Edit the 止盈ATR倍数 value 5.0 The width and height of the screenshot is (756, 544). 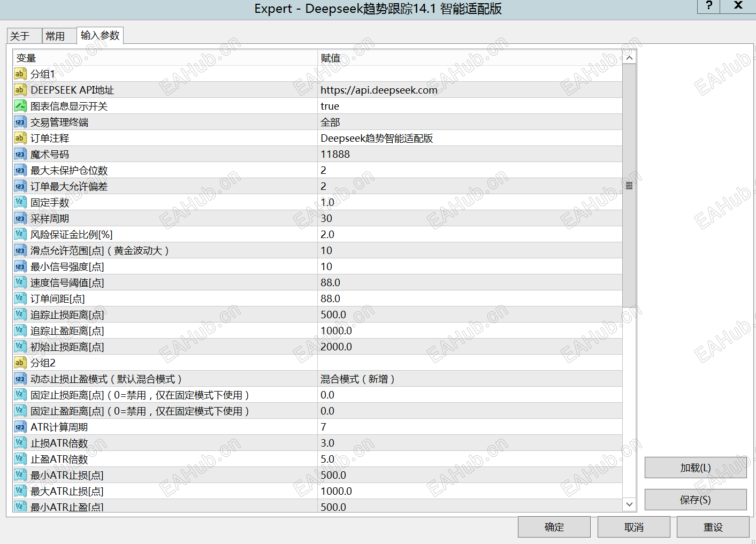(x=470, y=459)
